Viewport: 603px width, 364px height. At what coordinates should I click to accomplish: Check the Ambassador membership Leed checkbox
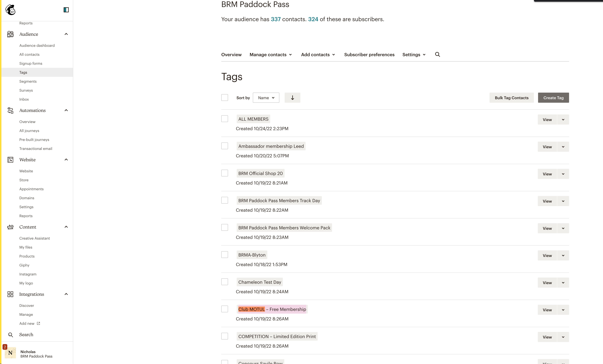225,146
